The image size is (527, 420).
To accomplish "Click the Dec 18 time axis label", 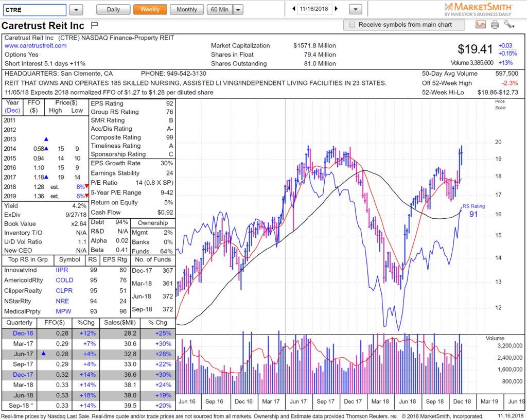I will 462,401.
